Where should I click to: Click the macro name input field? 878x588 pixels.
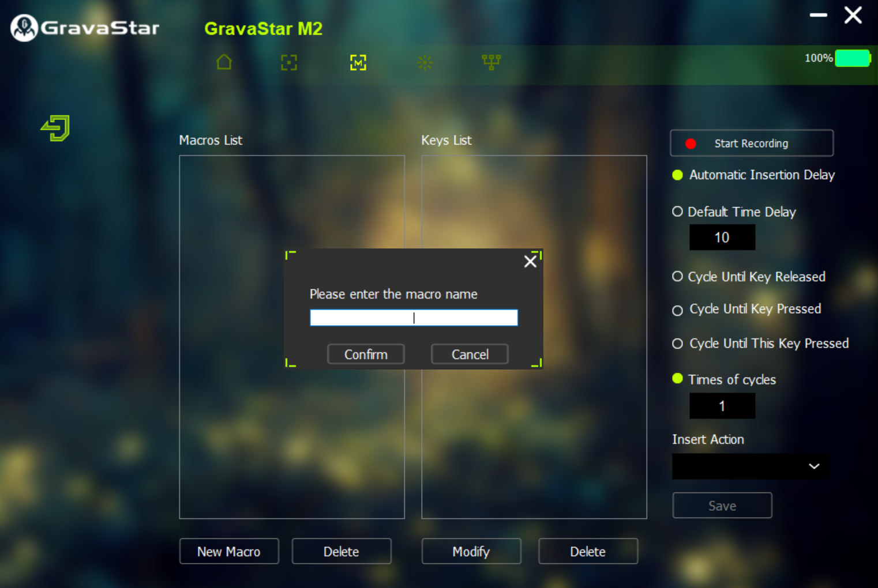pos(413,317)
